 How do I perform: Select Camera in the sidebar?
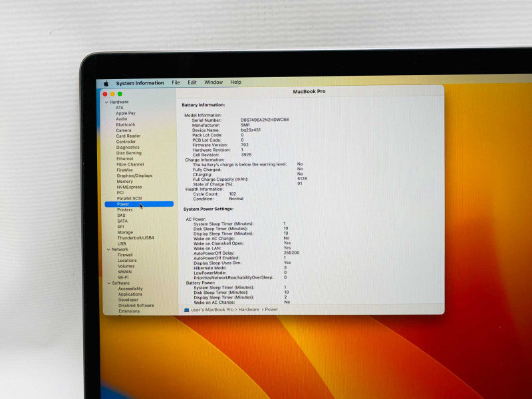[x=124, y=130]
